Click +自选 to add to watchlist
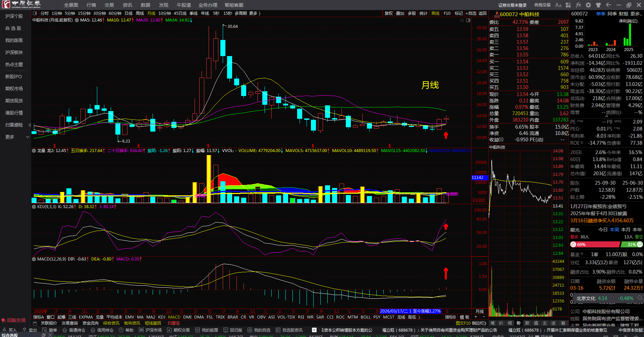Image resolution: width=644 pixels, height=337 pixels. 471,13
